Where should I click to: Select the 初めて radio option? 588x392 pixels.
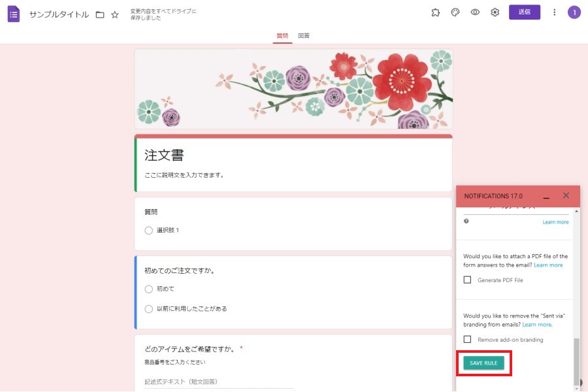point(149,289)
